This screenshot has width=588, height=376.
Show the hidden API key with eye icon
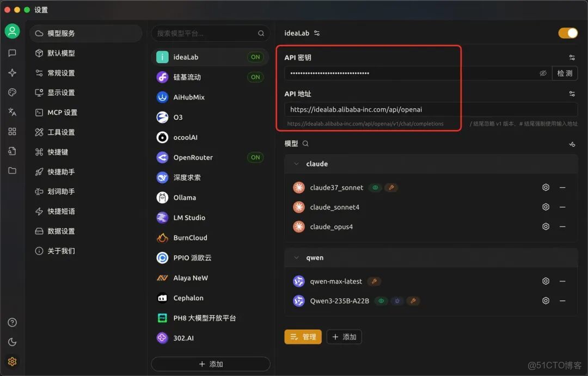542,73
